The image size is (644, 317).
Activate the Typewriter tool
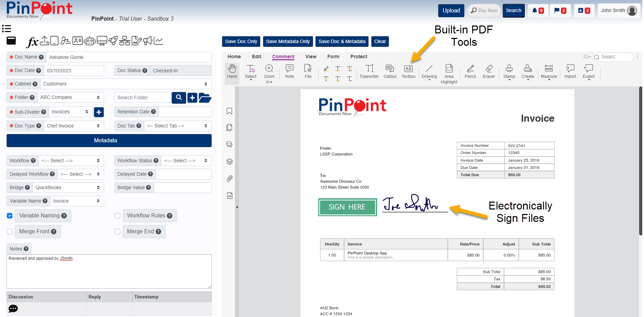point(369,72)
